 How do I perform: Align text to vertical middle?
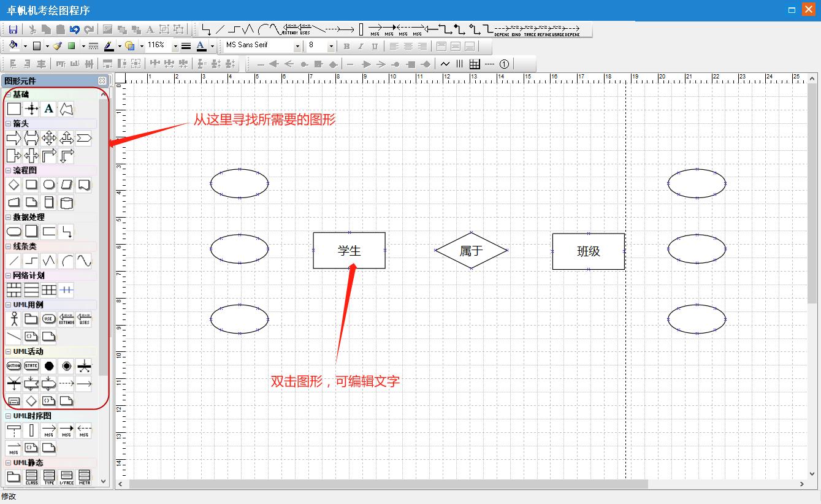pyautogui.click(x=456, y=46)
